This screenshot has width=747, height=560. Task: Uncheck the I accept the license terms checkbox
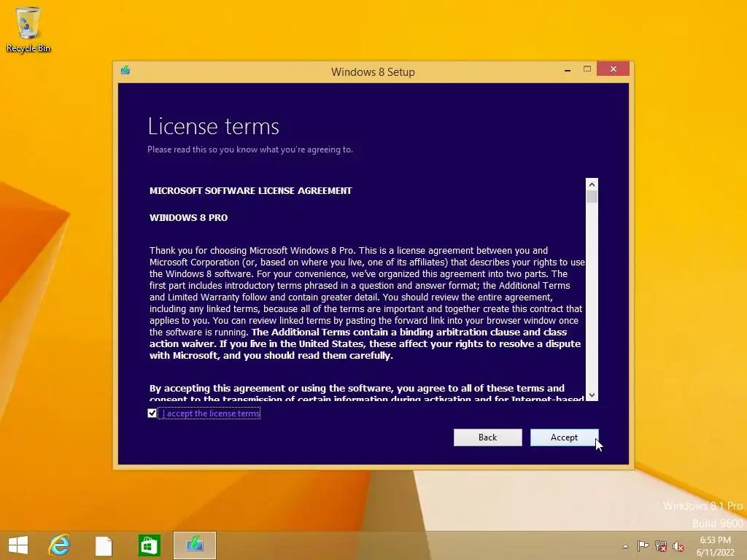click(152, 413)
